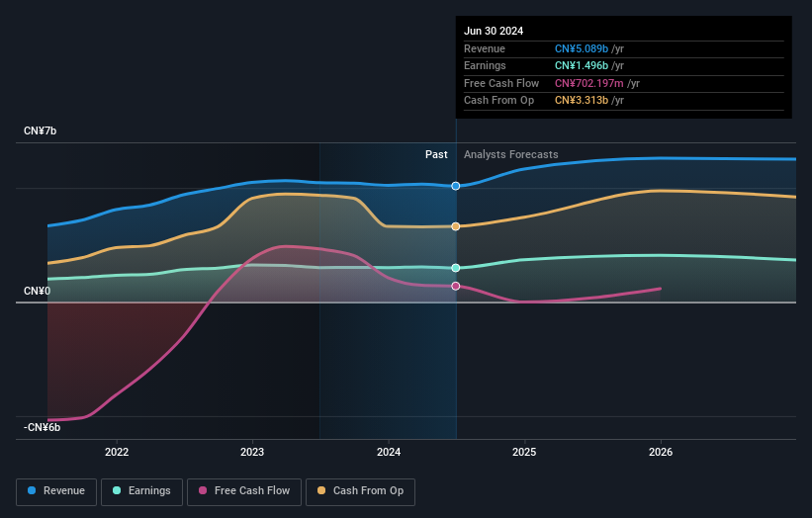This screenshot has width=812, height=518.
Task: Toggle the Free Cash Flow legend button
Action: pos(244,491)
